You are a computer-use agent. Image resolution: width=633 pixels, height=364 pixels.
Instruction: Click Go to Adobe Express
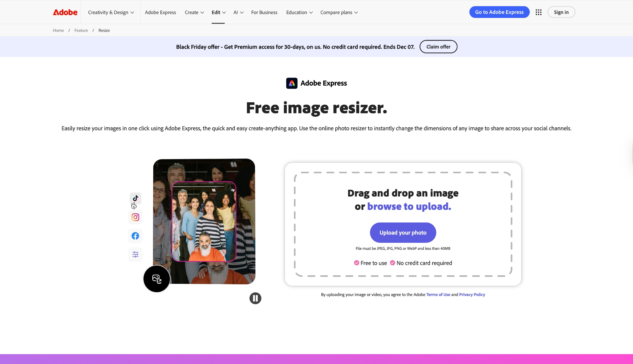point(499,12)
